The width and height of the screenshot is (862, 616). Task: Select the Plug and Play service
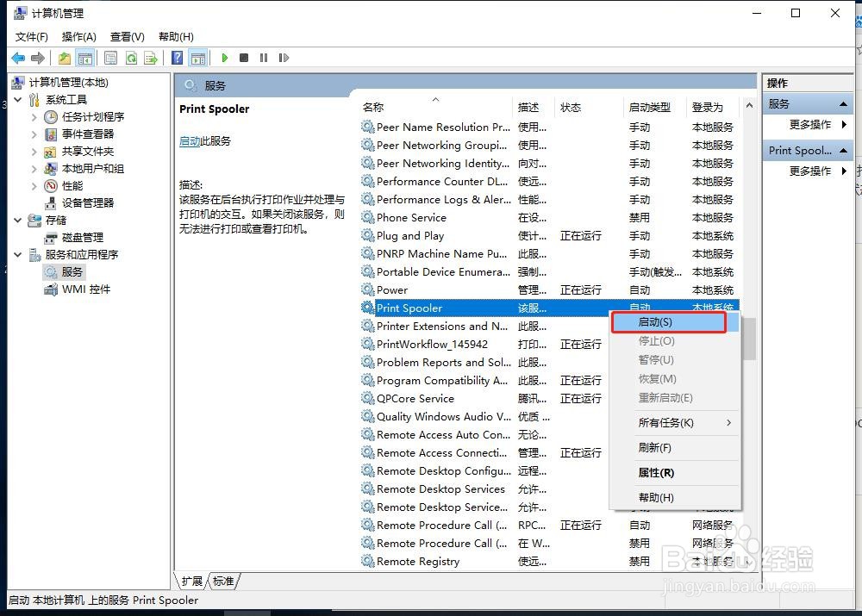click(550, 236)
